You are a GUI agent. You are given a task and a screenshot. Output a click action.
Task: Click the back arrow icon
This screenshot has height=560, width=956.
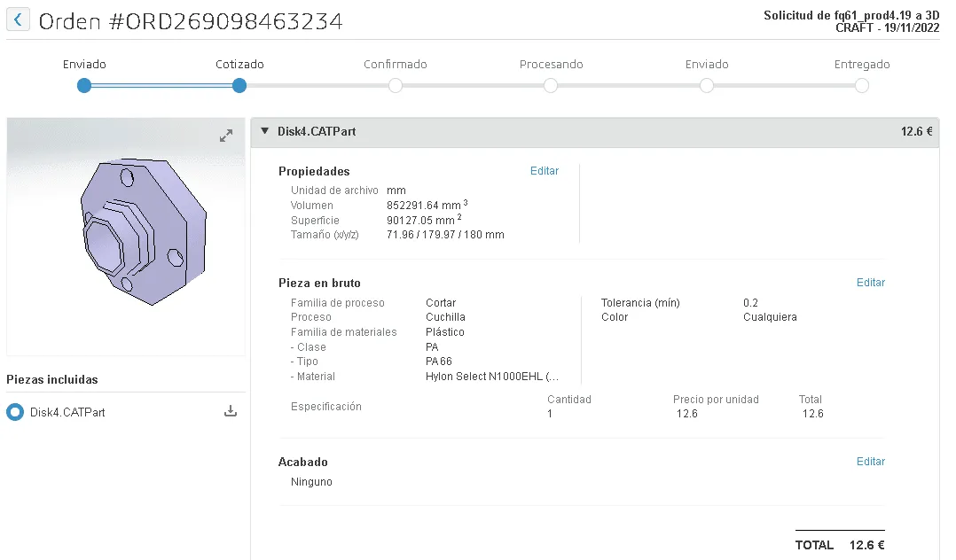[x=18, y=19]
